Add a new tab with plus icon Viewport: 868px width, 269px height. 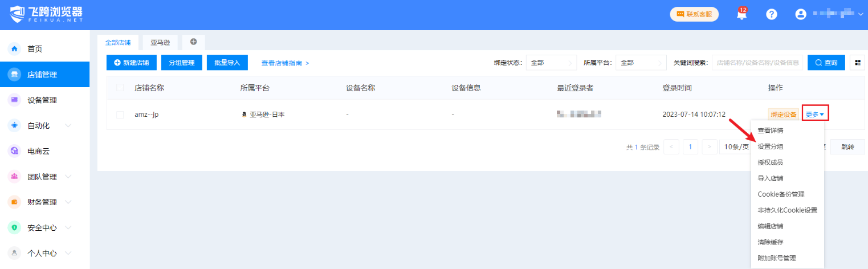tap(193, 42)
